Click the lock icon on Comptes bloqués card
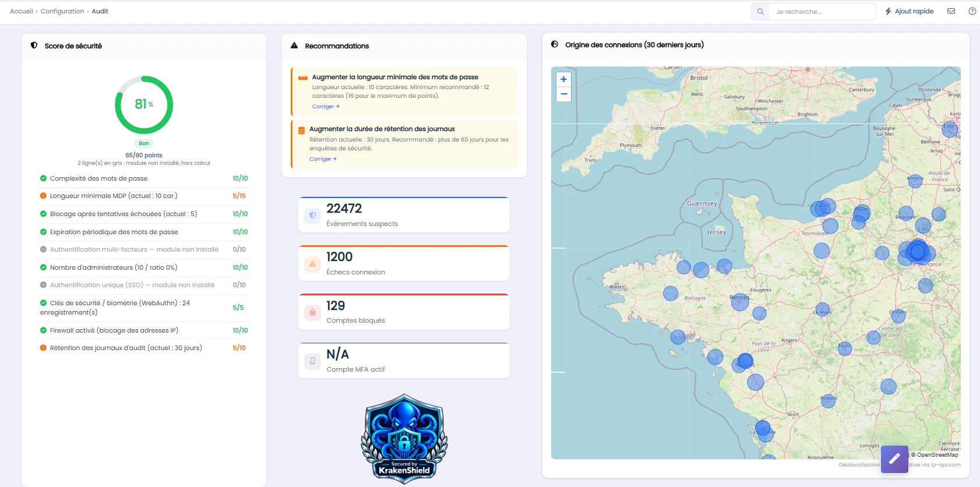 point(313,312)
